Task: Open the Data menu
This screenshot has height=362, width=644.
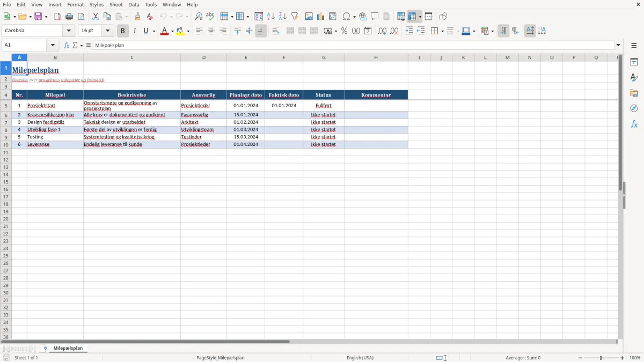Action: [134, 4]
